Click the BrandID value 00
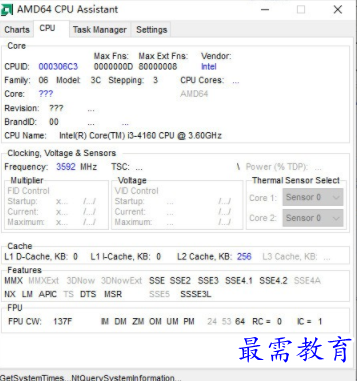 (54, 122)
